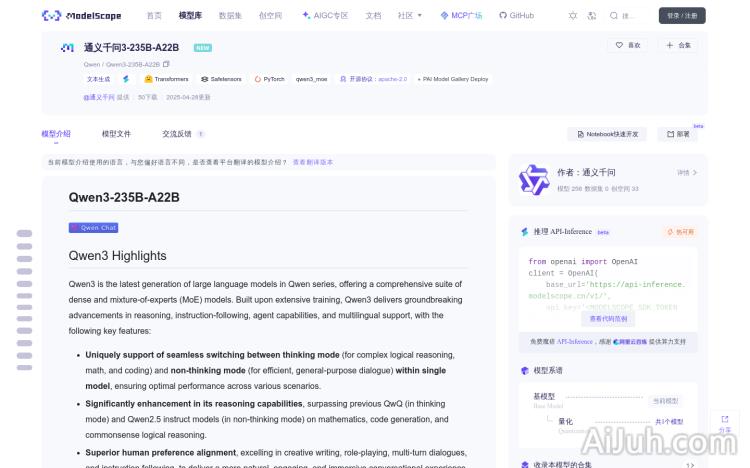This screenshot has width=750, height=468.
Task: Click the 登录 / 注册 button
Action: (682, 16)
